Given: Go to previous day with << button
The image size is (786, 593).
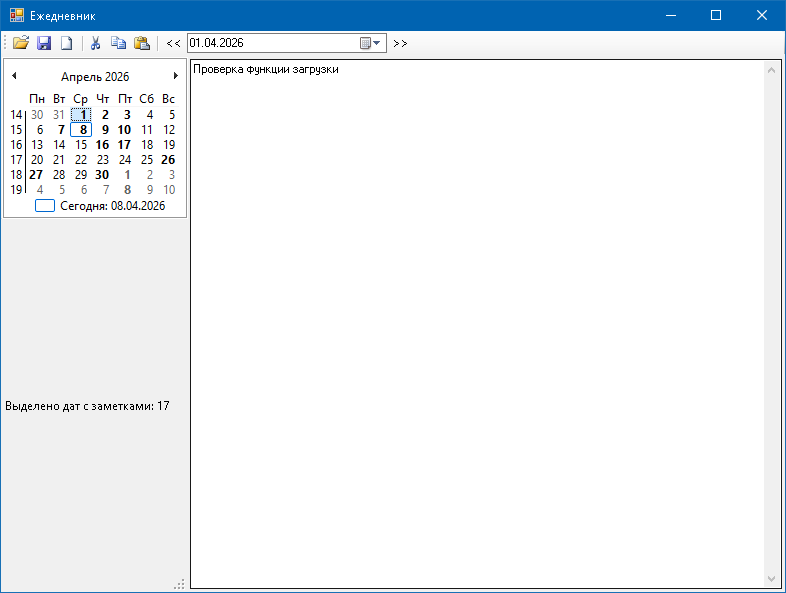Looking at the screenshot, I should [x=173, y=43].
